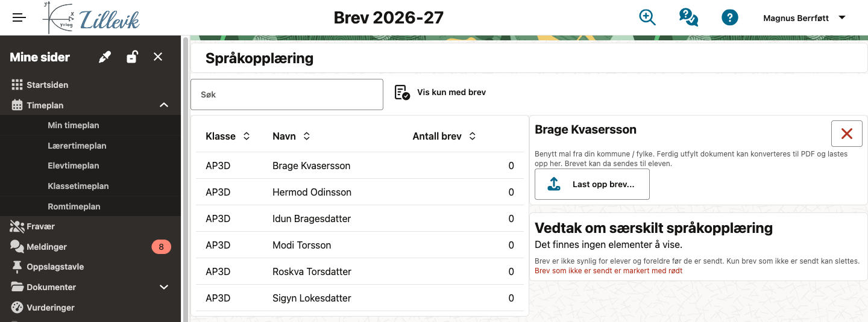Select the Idun Bragesdatter row
This screenshot has width=868, height=322.
pyautogui.click(x=360, y=218)
